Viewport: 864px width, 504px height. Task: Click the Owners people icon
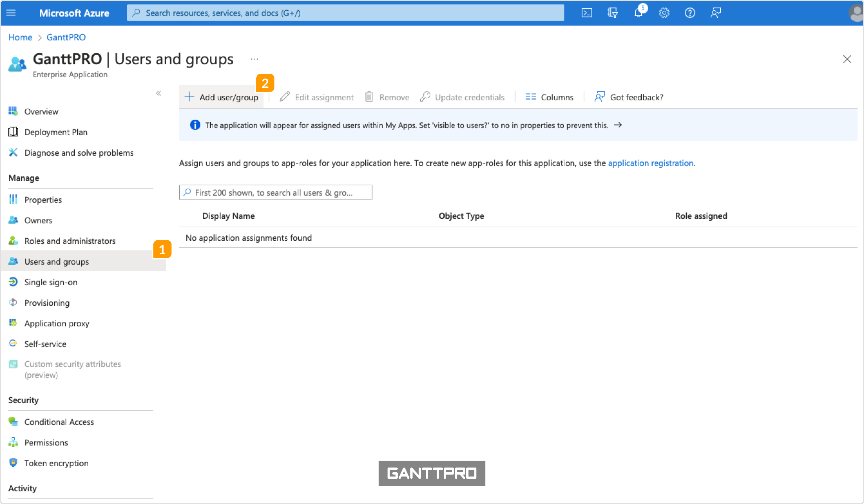13,220
